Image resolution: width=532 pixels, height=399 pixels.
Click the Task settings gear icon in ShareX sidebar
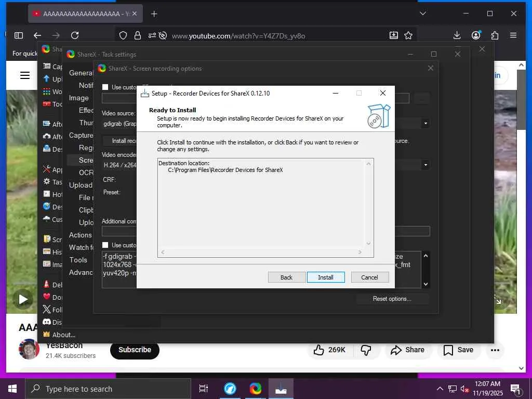(47, 181)
